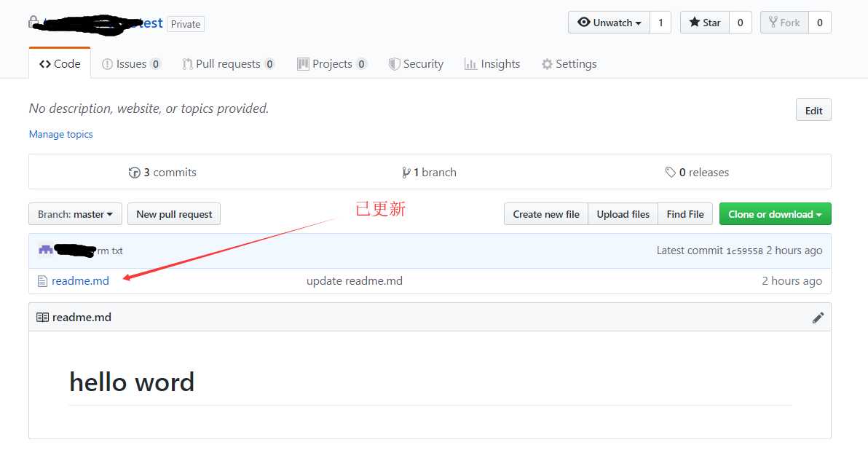Viewport: 868px width, 461px height.
Task: Expand the Branch: master dropdown
Action: (x=75, y=214)
